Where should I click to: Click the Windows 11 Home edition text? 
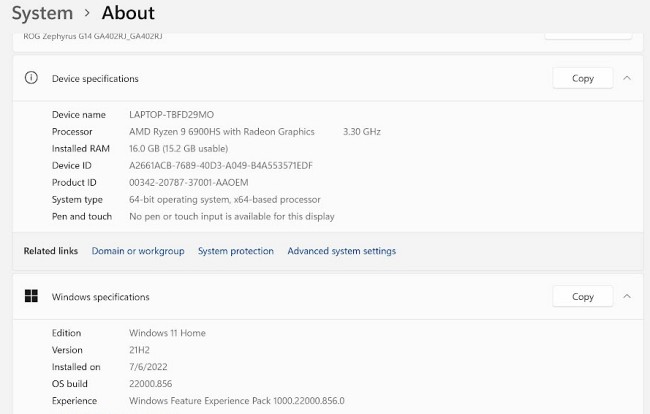pos(167,333)
